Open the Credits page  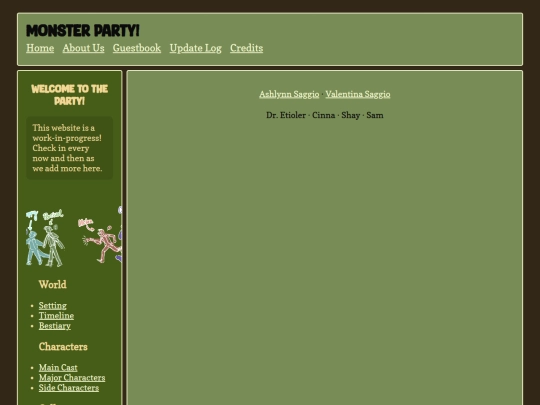pyautogui.click(x=246, y=48)
